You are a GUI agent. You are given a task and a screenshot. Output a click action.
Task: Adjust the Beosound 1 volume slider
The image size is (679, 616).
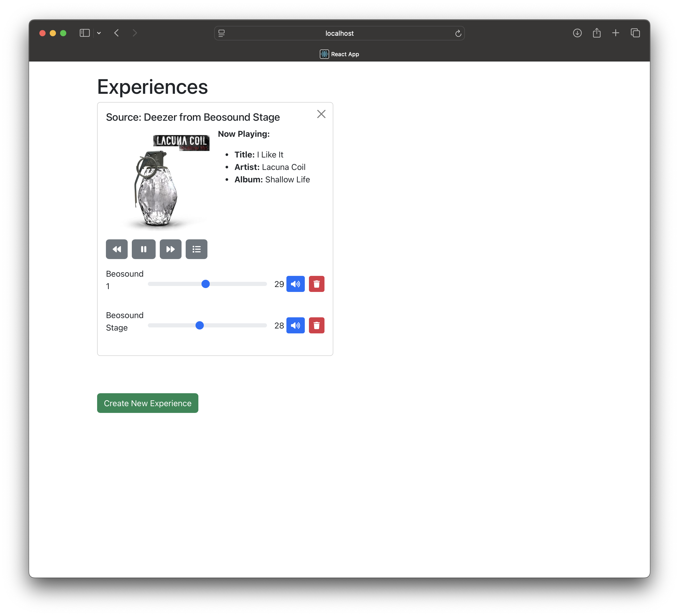207,284
